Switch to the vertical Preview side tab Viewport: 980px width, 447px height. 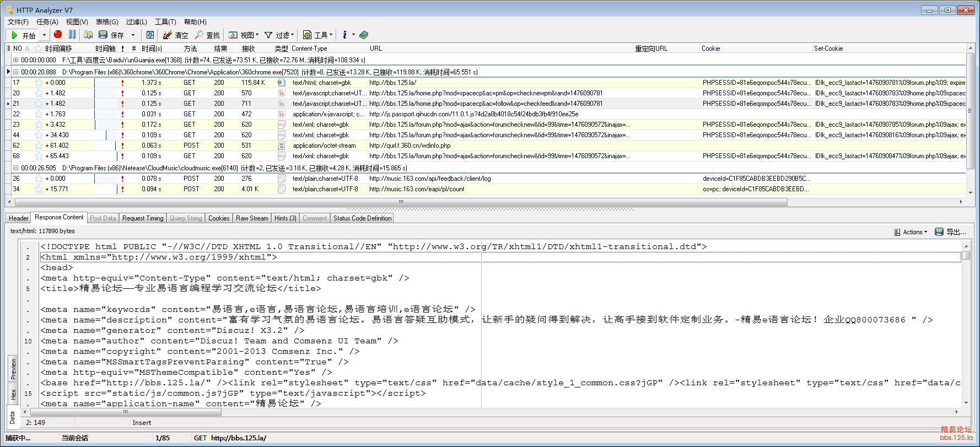(13, 369)
